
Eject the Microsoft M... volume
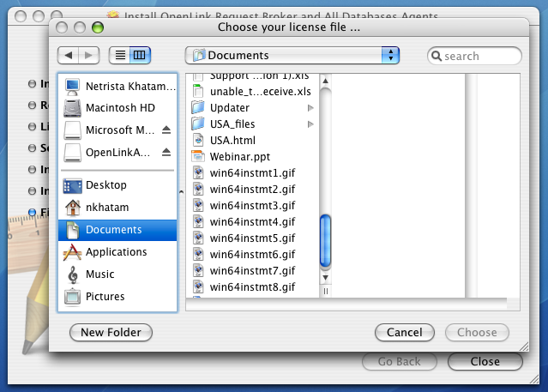[166, 130]
